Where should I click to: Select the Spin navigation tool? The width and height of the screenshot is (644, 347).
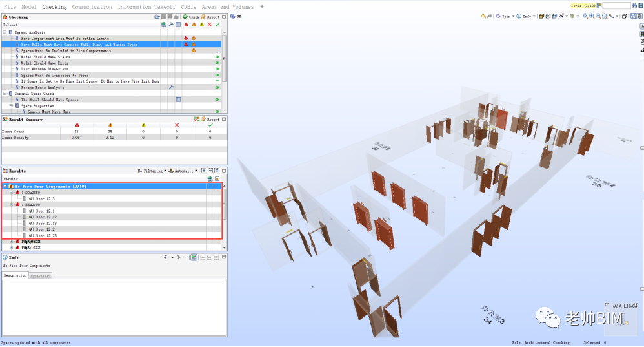pos(503,16)
